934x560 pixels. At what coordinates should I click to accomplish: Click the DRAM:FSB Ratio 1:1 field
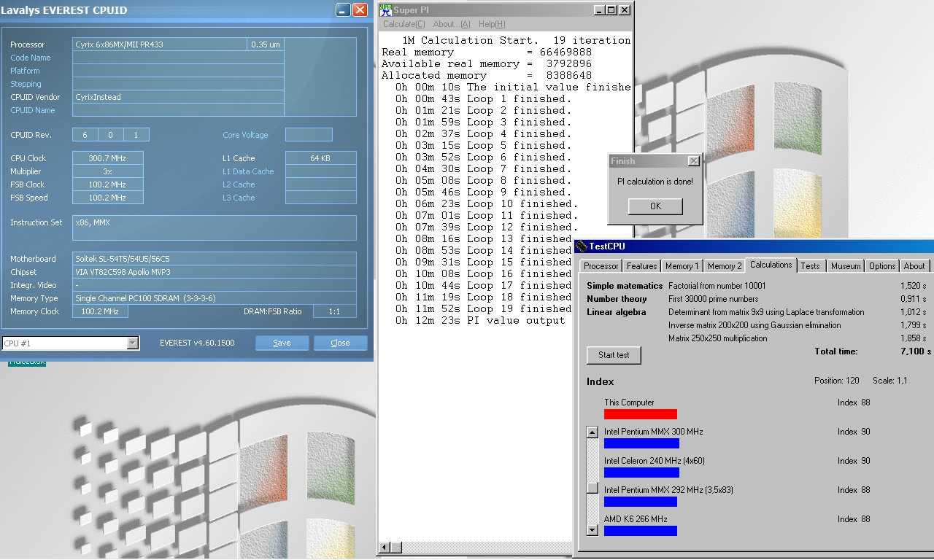coord(335,311)
